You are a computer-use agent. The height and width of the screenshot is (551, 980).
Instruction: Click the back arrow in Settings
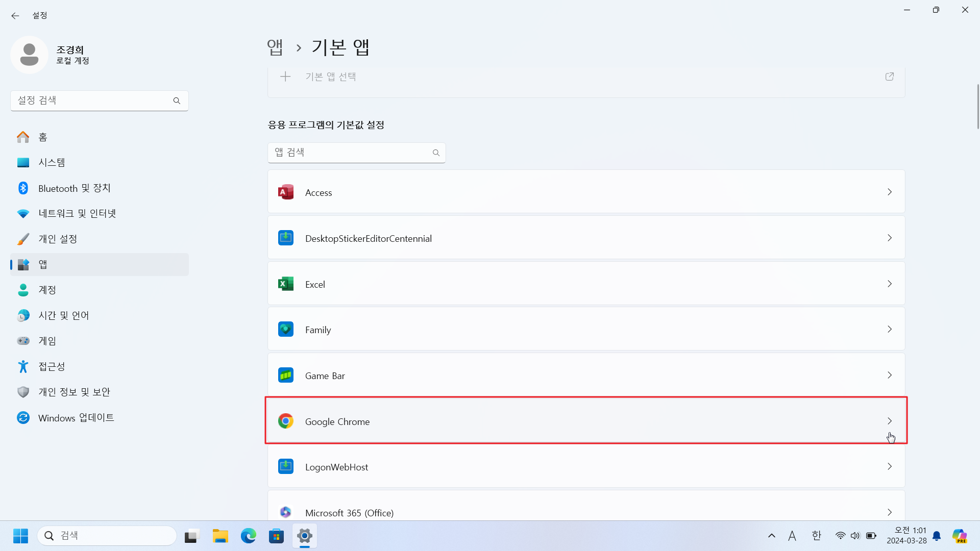tap(15, 16)
